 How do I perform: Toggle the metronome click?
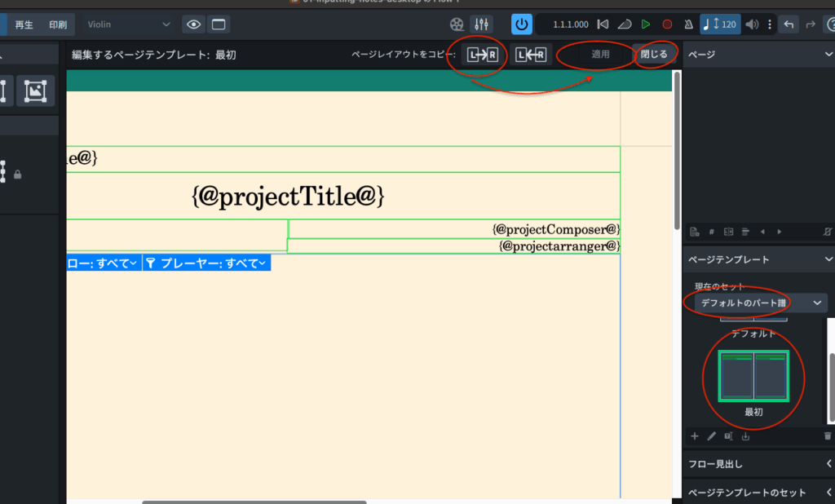coord(688,24)
